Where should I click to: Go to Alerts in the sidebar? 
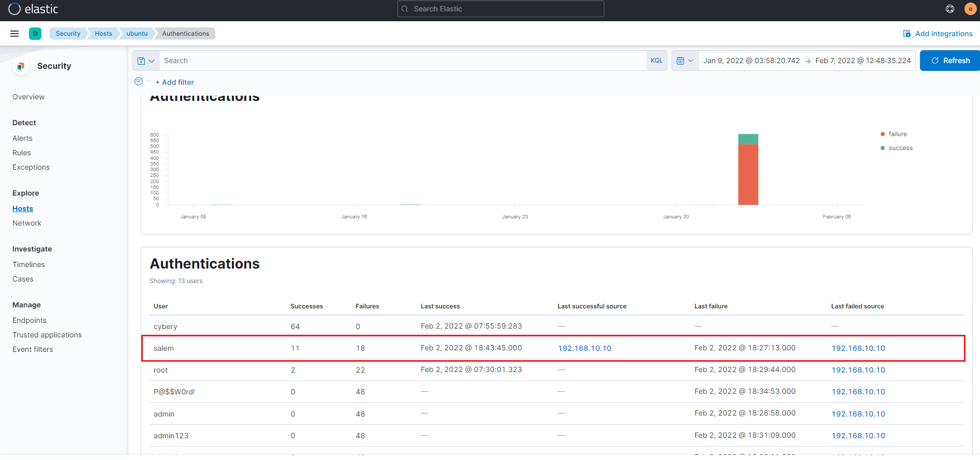(x=22, y=138)
